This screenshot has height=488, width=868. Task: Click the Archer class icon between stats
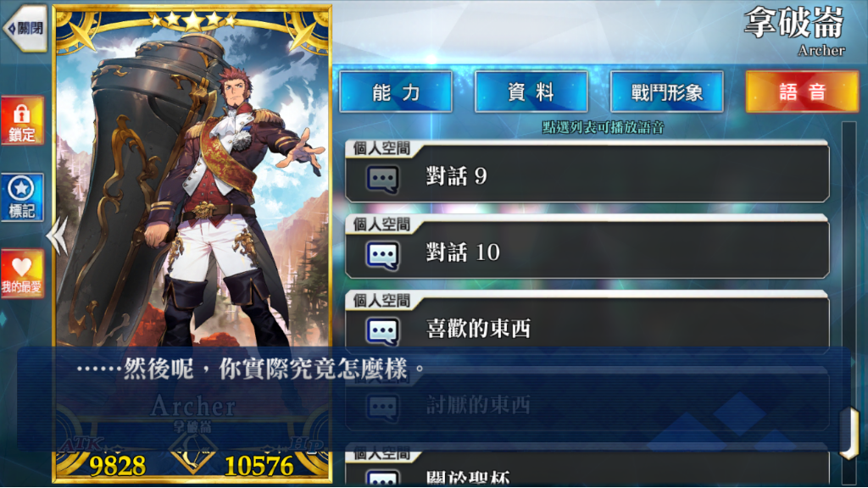pos(192,455)
